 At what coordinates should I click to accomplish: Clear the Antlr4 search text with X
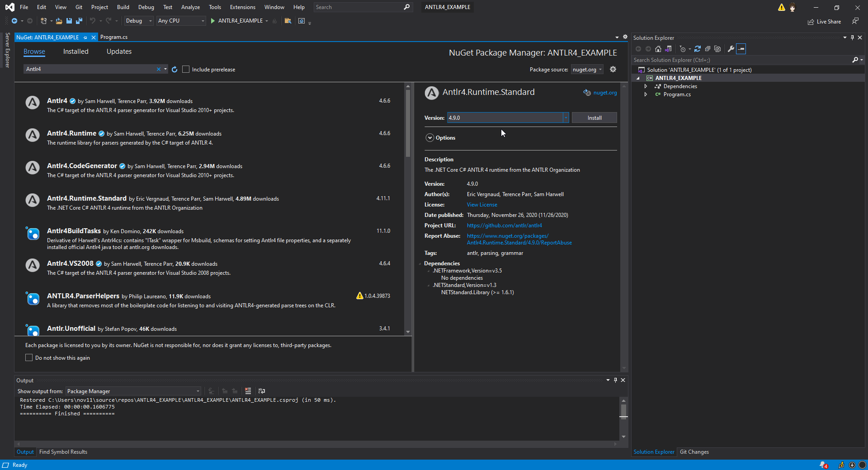pos(159,69)
